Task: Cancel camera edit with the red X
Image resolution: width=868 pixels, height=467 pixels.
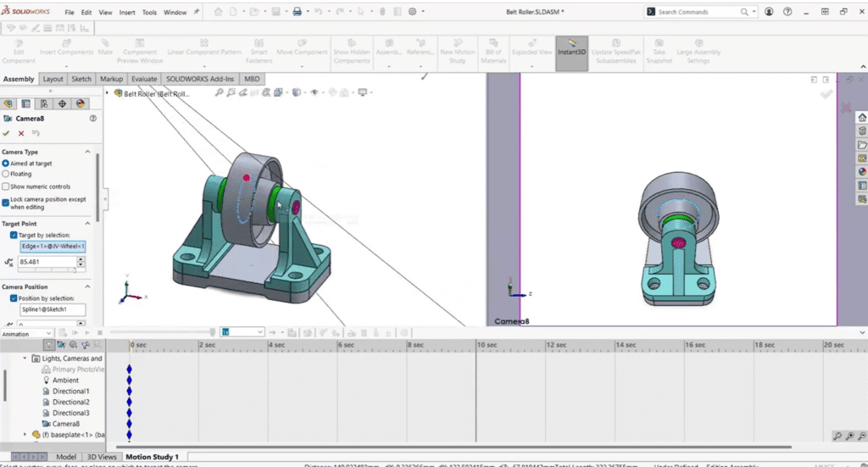Action: coord(21,133)
